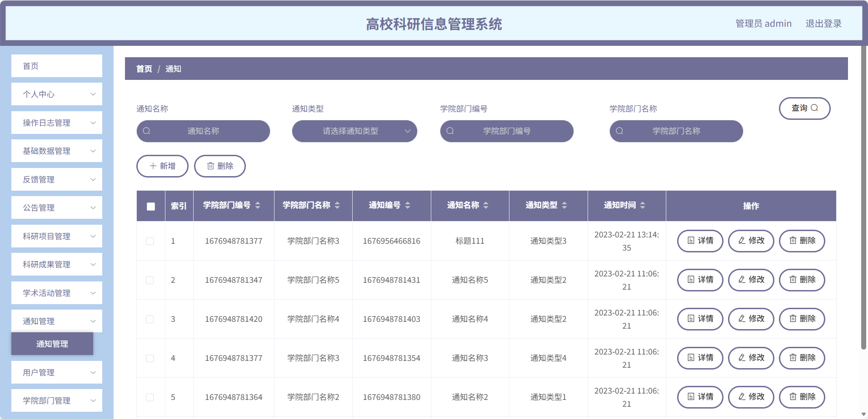Image resolution: width=868 pixels, height=419 pixels.
Task: Click the 新增 add button
Action: [x=162, y=166]
